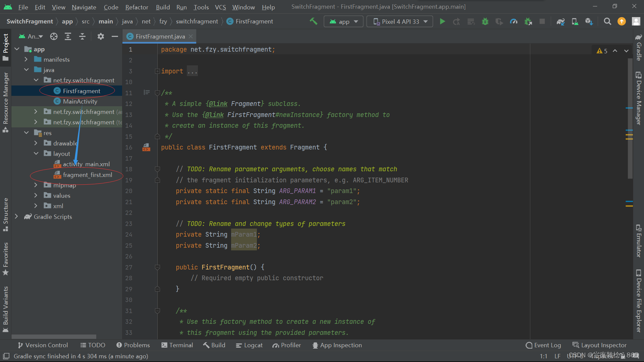Open the Pixel 4 API 33 device dropdown
Image resolution: width=644 pixels, height=362 pixels.
[399, 21]
